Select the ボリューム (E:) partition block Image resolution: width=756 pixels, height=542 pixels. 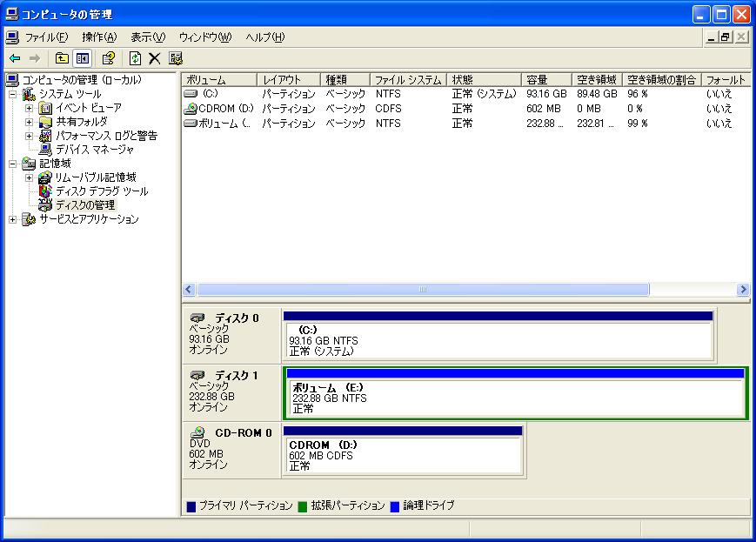pyautogui.click(x=515, y=398)
